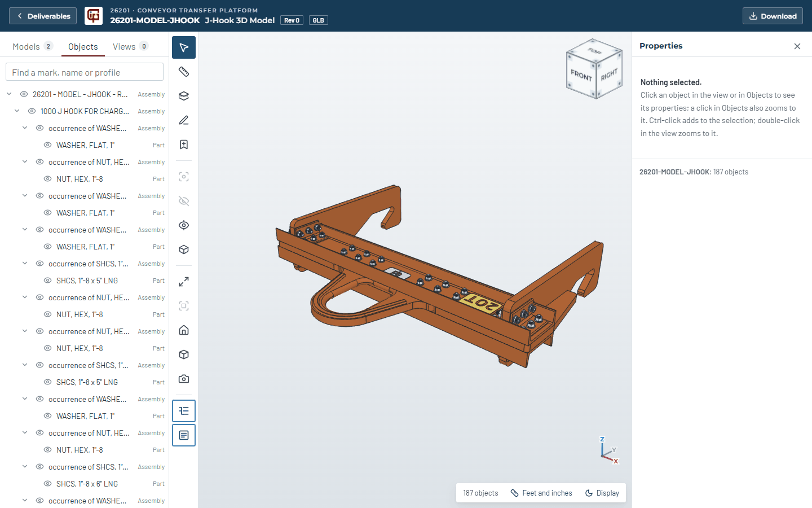Click the Rev 0 badge in header
The height and width of the screenshot is (508, 812).
click(292, 20)
